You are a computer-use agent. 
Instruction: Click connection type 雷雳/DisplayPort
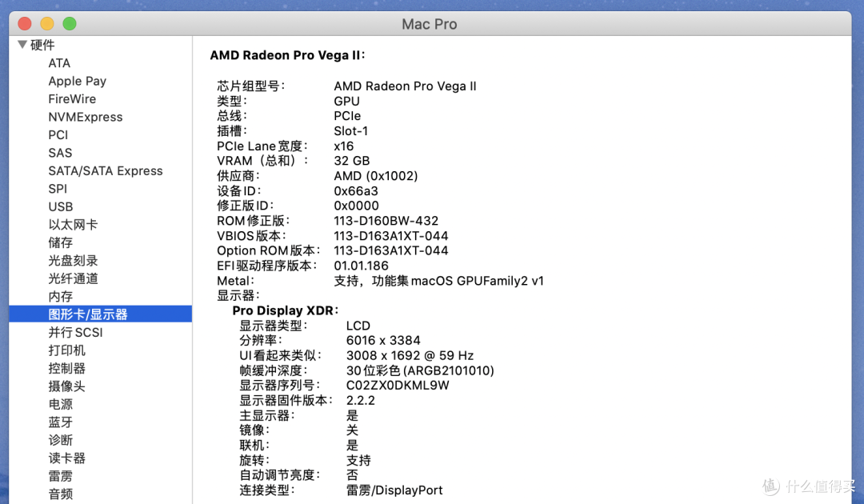point(394,490)
